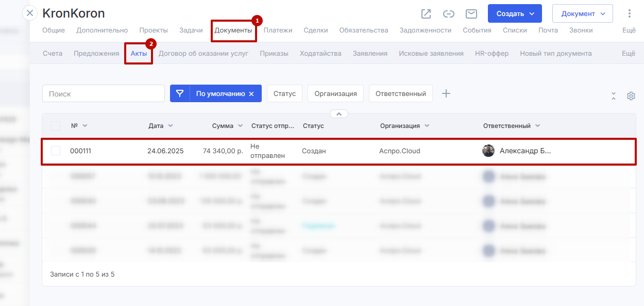Open the three-dot more options menu
644x306 pixels.
[x=629, y=14]
